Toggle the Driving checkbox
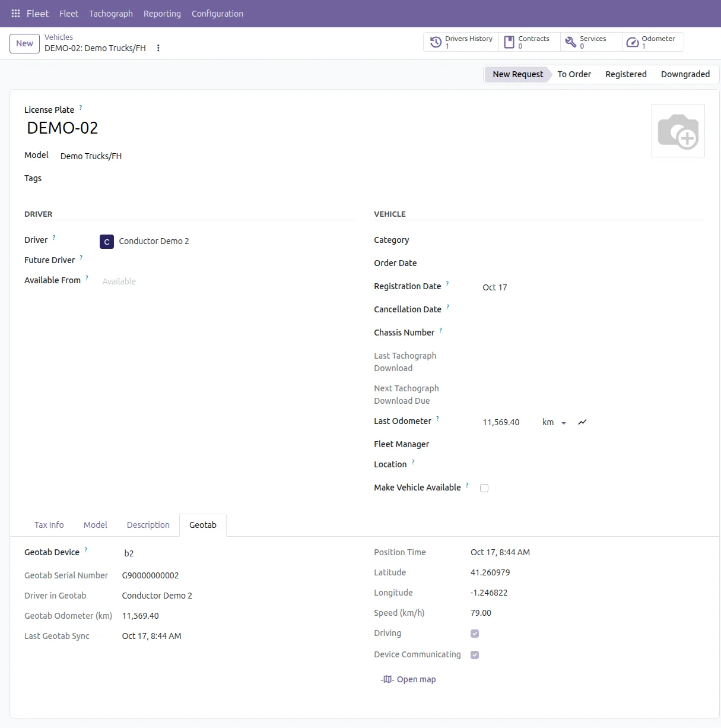The width and height of the screenshot is (721, 728). point(475,634)
